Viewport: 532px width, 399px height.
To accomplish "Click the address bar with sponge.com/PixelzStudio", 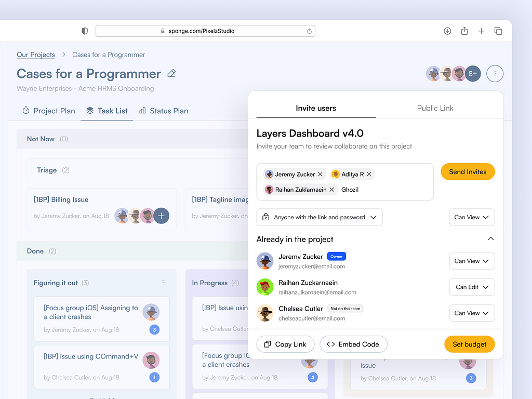I will [x=205, y=31].
